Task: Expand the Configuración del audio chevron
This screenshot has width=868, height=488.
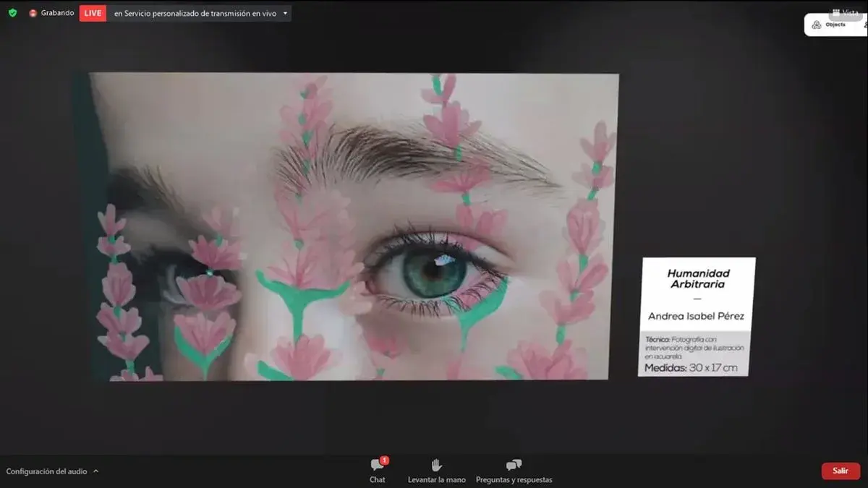Action: tap(96, 471)
